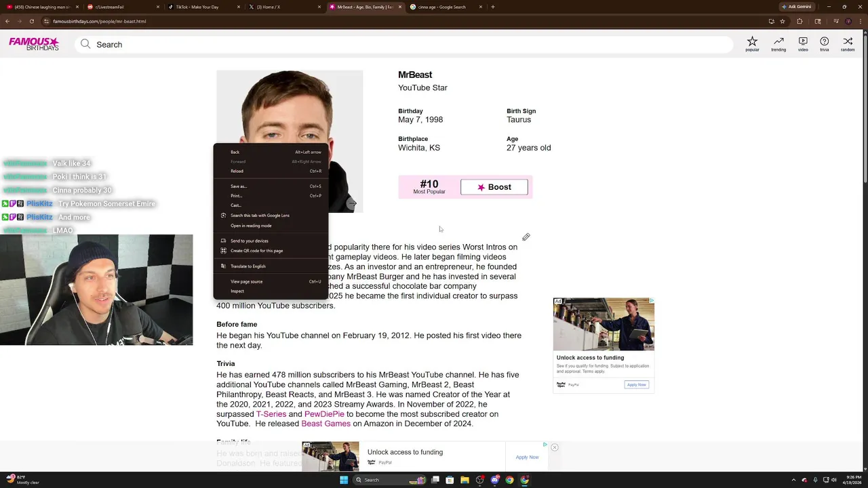Open a new browser tab
Screen dimensions: 868x488
pos(492,7)
